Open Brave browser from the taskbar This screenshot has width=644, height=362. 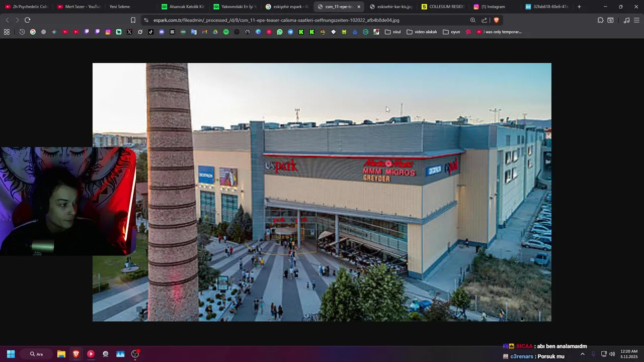tap(76, 354)
